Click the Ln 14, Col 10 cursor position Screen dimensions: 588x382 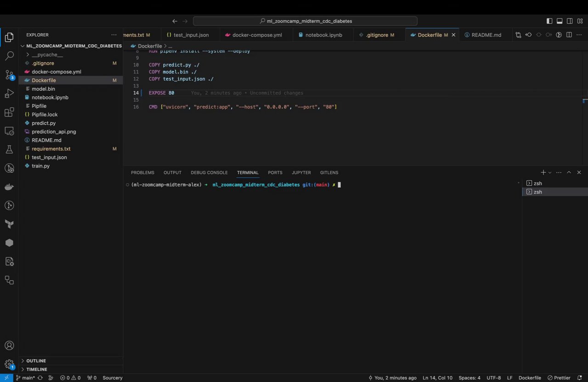pos(437,378)
